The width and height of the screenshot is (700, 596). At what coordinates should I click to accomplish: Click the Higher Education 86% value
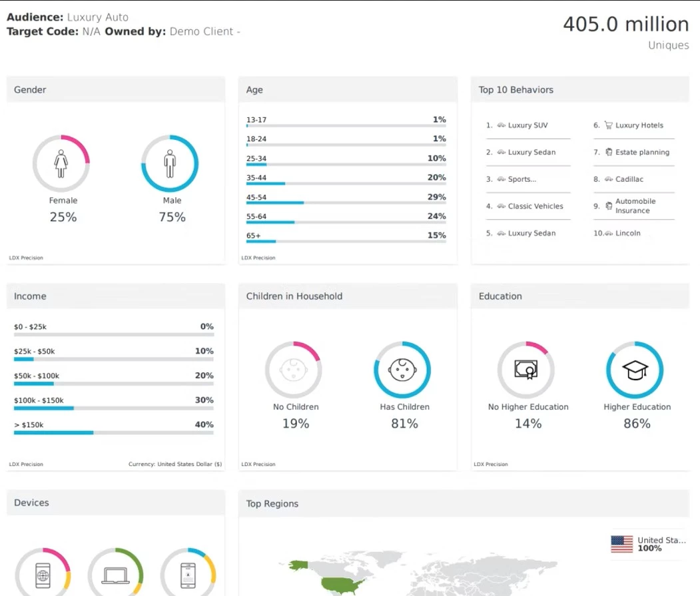click(637, 424)
